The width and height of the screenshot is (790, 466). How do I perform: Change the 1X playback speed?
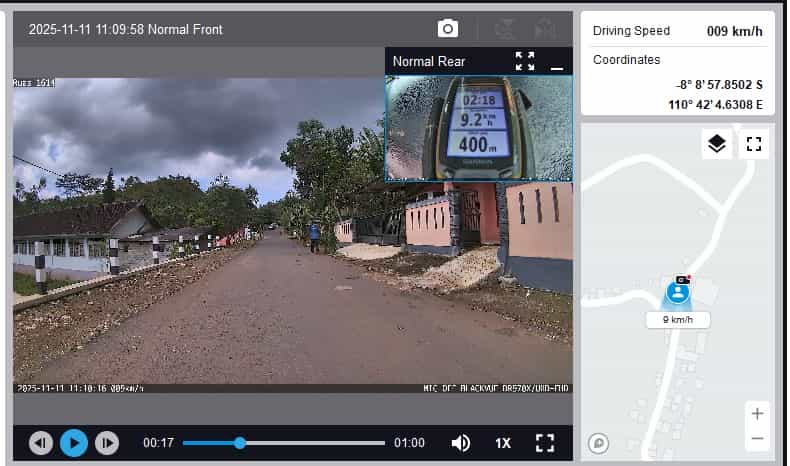503,442
